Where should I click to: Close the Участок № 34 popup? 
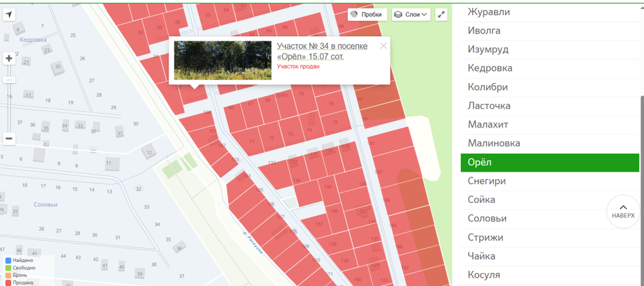click(384, 46)
